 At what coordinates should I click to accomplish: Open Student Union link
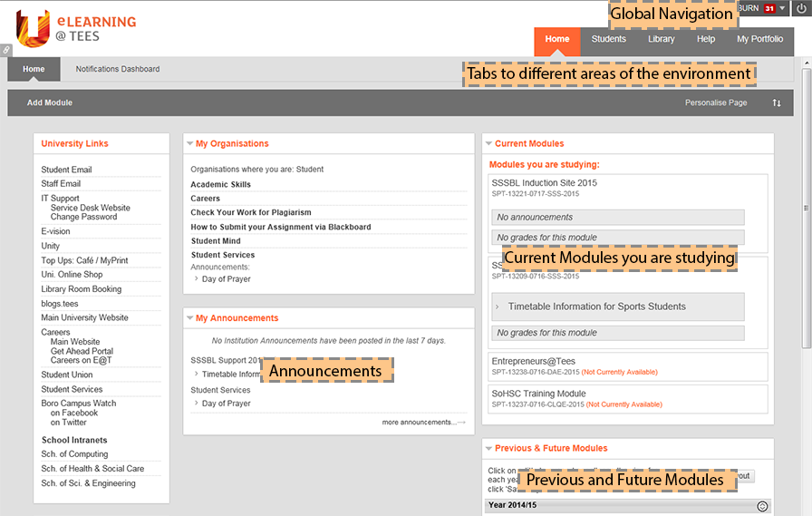[x=67, y=375]
